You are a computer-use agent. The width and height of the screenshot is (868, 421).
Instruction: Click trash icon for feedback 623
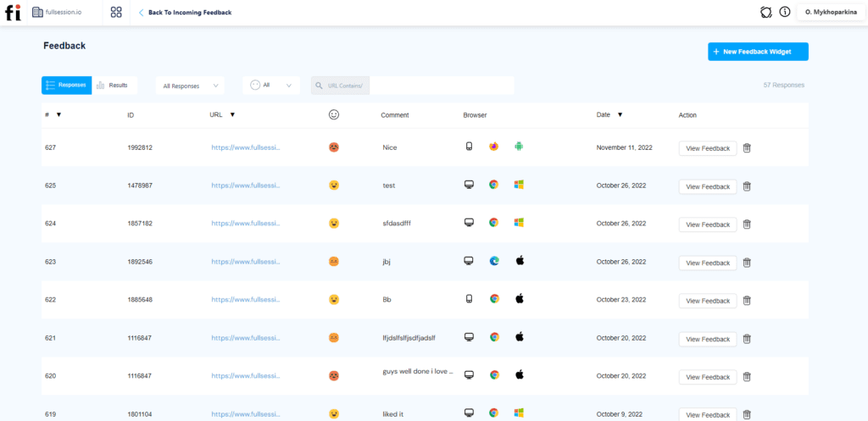point(747,263)
